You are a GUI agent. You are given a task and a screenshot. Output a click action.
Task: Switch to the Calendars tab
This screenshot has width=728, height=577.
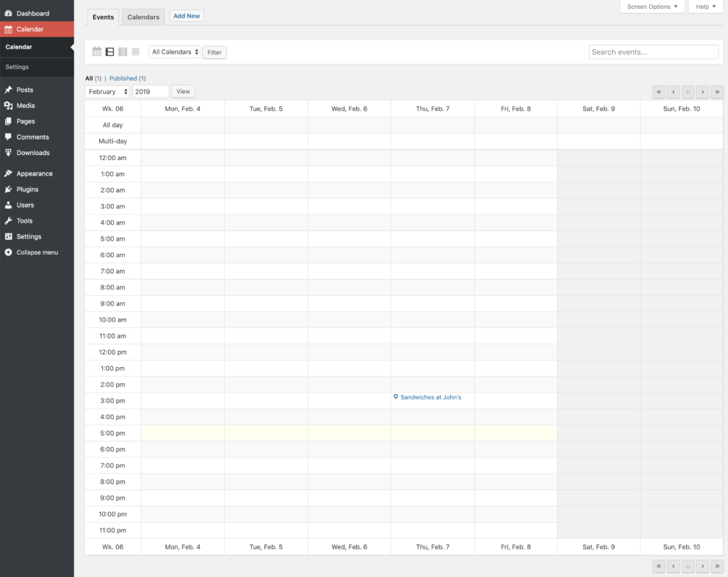[x=143, y=17]
